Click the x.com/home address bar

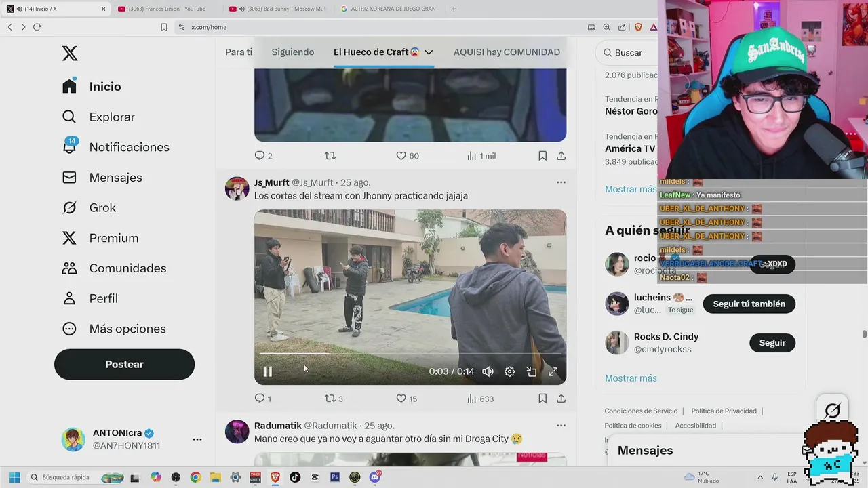[x=380, y=27]
